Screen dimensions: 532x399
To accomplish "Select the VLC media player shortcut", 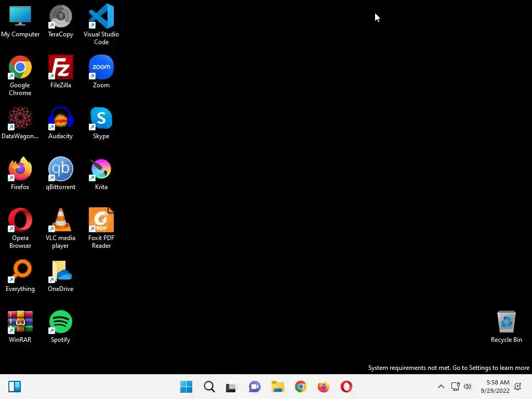I will click(x=60, y=229).
